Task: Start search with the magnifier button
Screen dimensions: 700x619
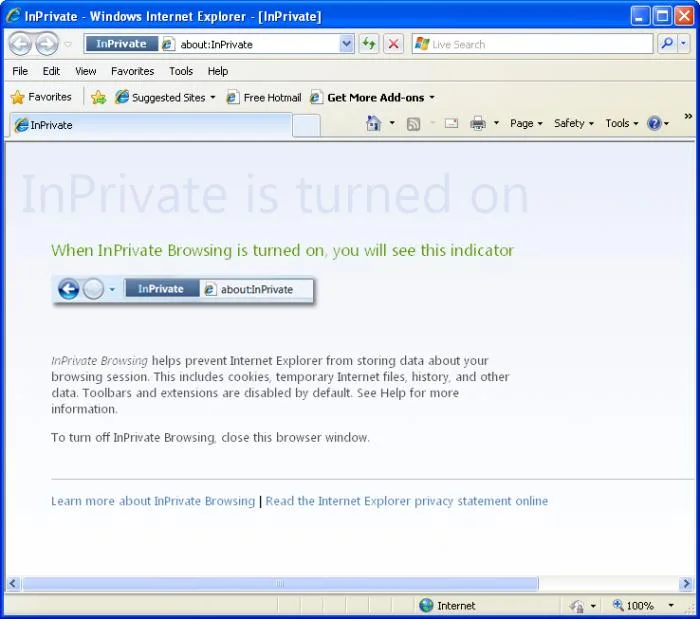Action: [x=667, y=44]
